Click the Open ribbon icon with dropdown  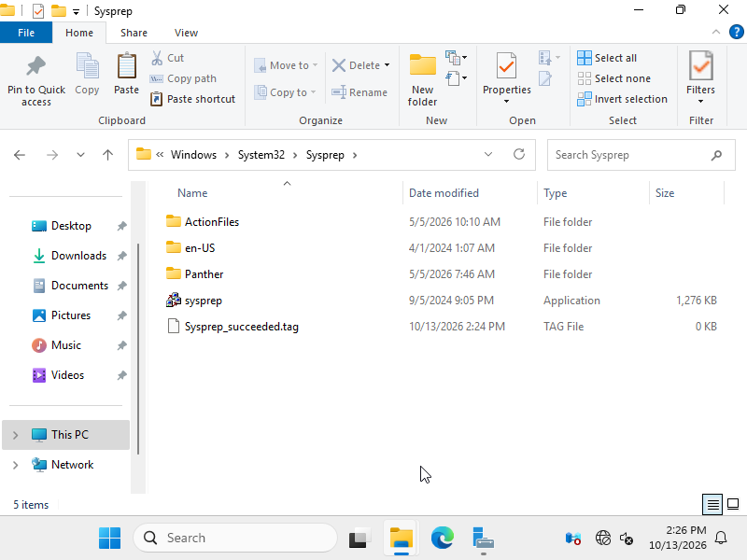click(549, 58)
